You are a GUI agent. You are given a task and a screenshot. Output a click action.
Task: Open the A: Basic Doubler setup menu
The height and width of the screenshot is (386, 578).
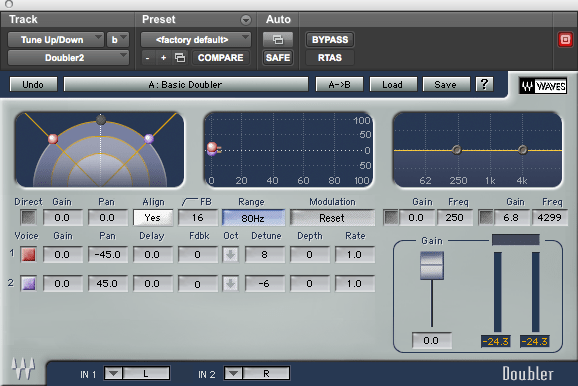coord(186,84)
